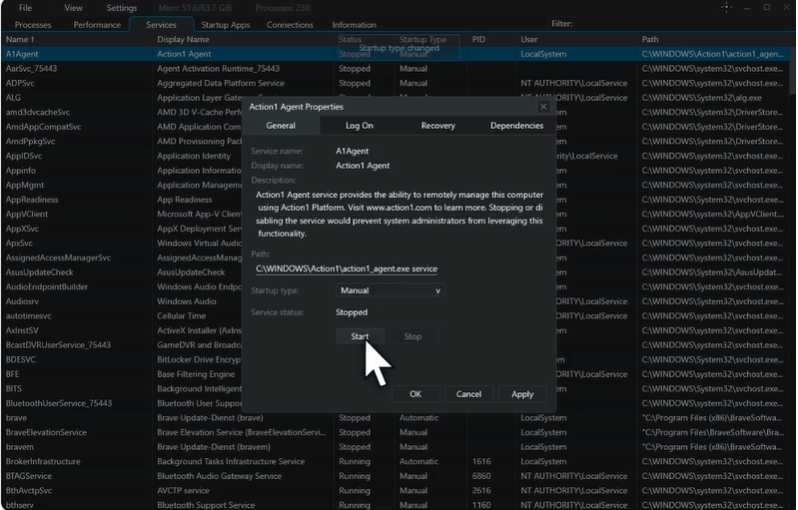Screen dimensions: 798x510
Task: Open the View menu
Action: coord(73,8)
